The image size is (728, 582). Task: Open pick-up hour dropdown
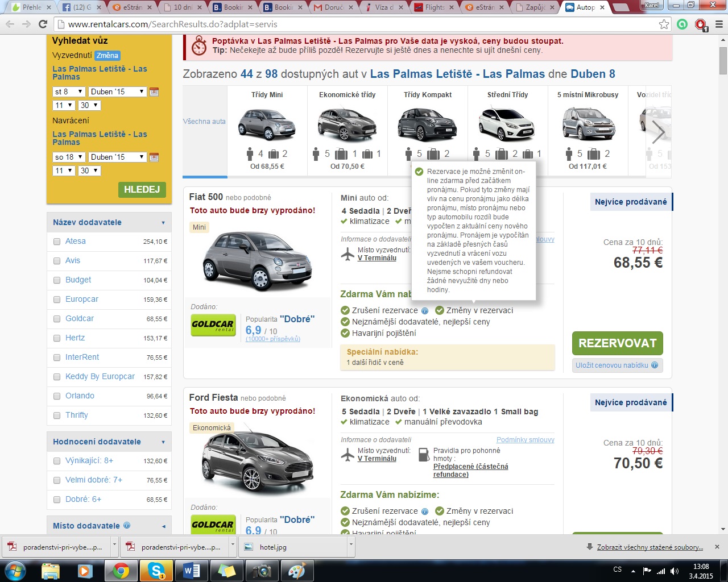tap(64, 105)
